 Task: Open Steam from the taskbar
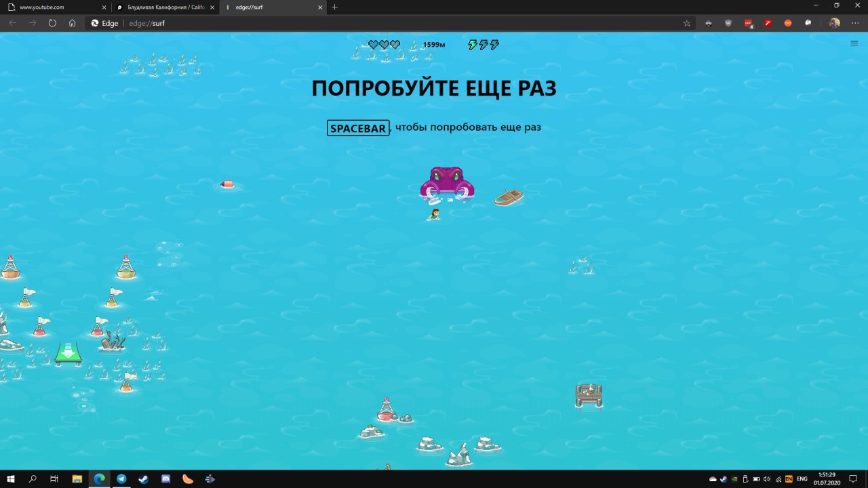[x=144, y=479]
